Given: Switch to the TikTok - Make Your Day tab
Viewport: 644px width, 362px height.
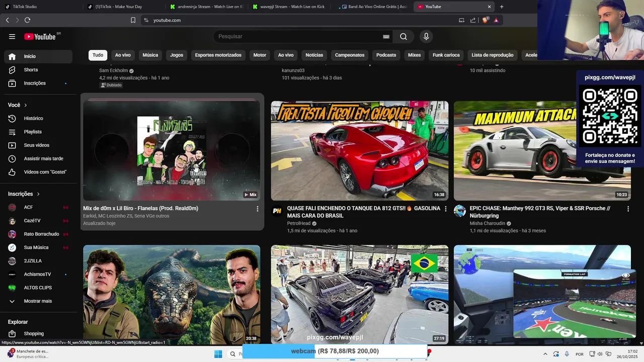Looking at the screenshot, I should click(x=123, y=7).
